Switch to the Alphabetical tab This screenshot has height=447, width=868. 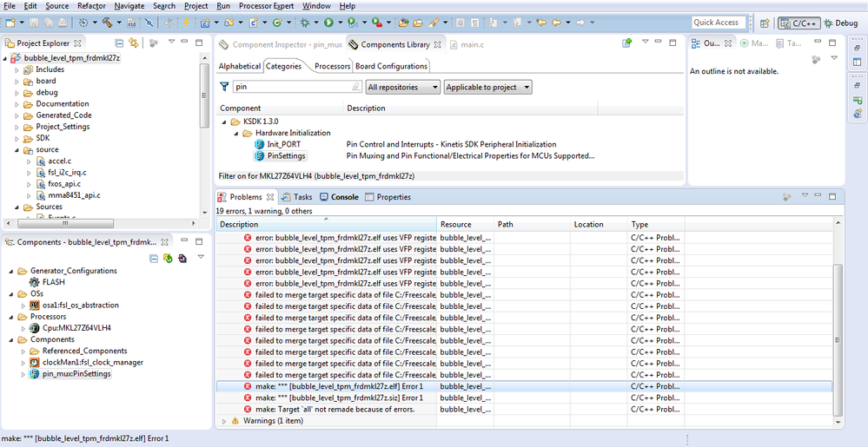[x=239, y=66]
